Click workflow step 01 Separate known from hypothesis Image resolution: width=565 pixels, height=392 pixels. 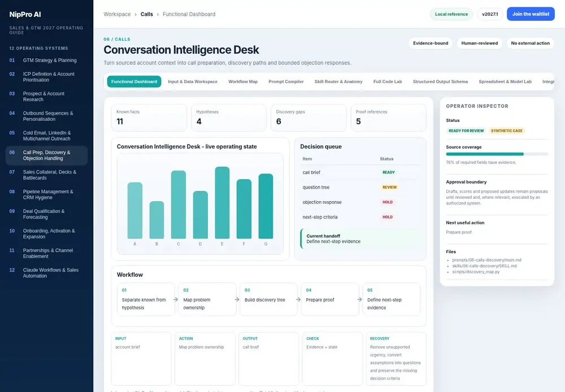[146, 299]
